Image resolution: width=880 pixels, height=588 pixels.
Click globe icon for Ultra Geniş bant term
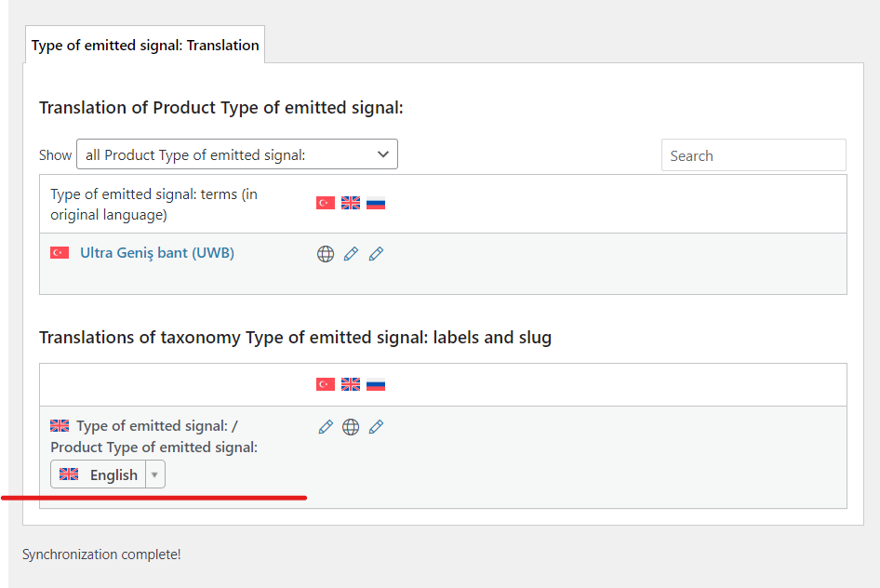tap(326, 254)
